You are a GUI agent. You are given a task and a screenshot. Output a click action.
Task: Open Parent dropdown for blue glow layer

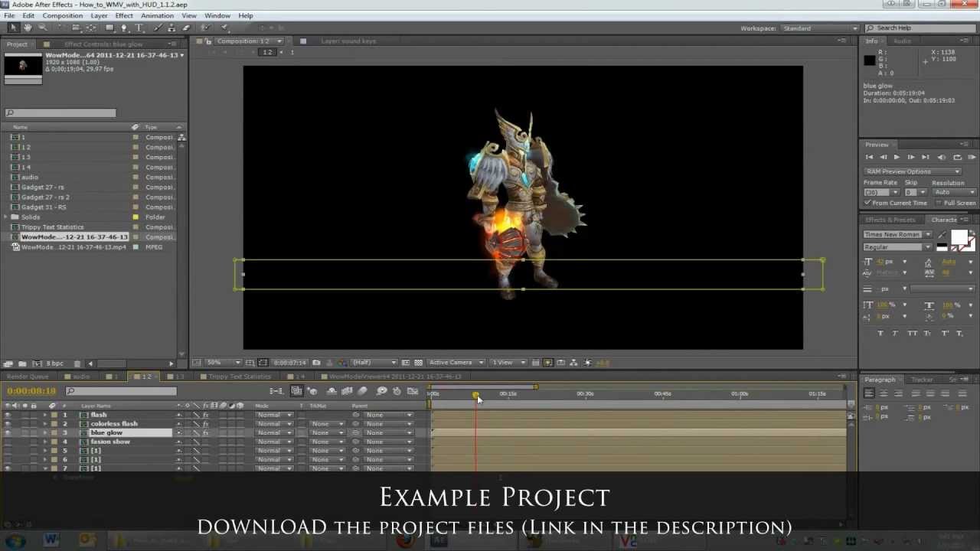click(x=388, y=433)
